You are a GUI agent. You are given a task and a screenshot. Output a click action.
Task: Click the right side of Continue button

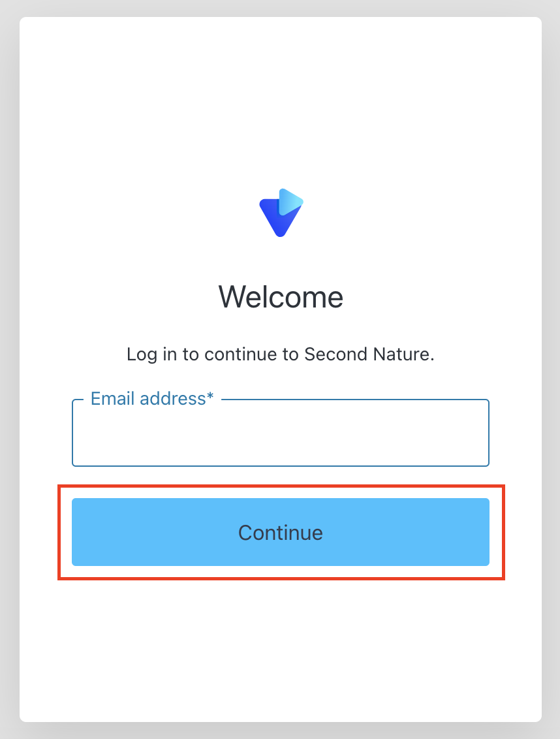tap(443, 532)
